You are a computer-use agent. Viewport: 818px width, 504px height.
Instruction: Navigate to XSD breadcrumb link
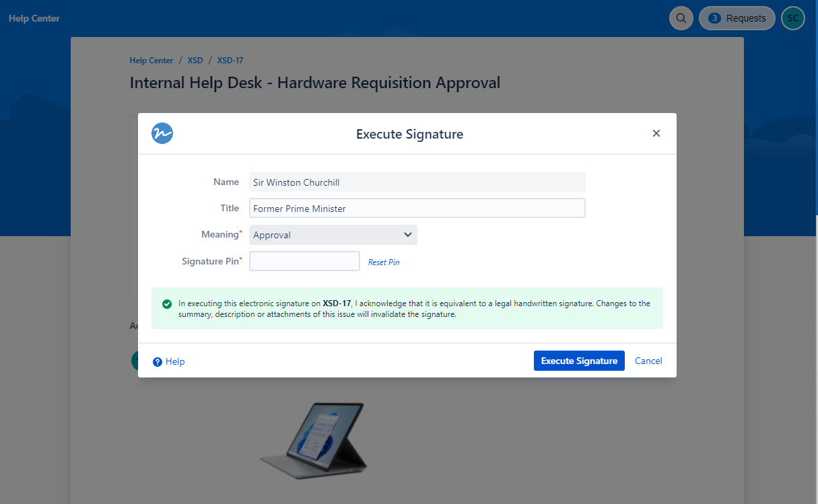click(195, 61)
